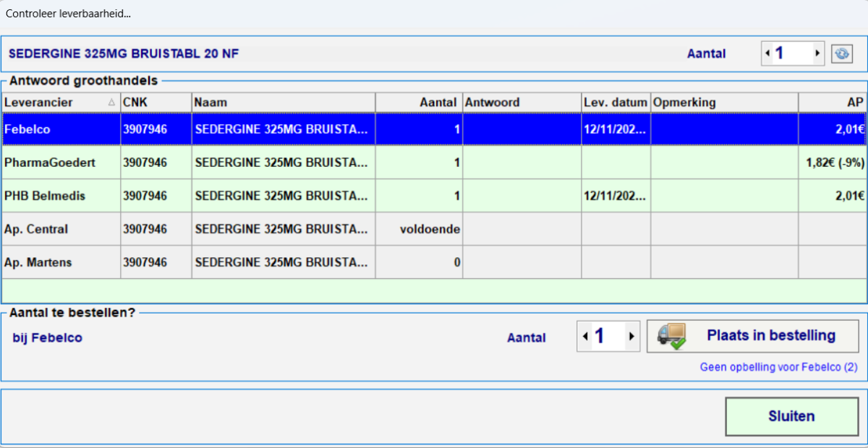Select the Ap. Central row
The image size is (868, 448).
[61, 229]
